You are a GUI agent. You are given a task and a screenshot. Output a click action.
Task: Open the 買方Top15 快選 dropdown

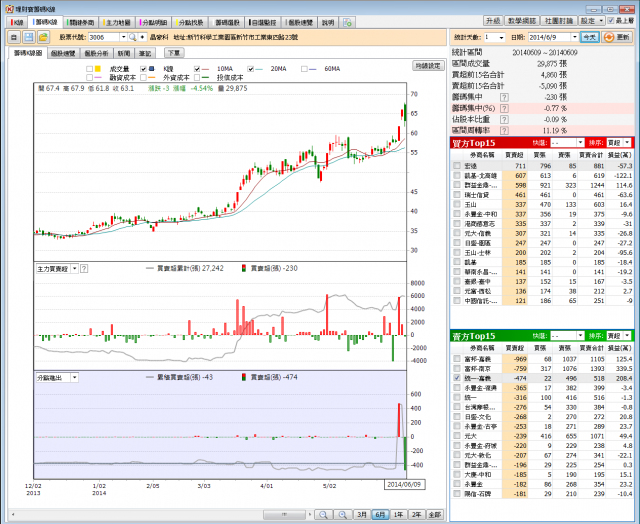[x=580, y=142]
